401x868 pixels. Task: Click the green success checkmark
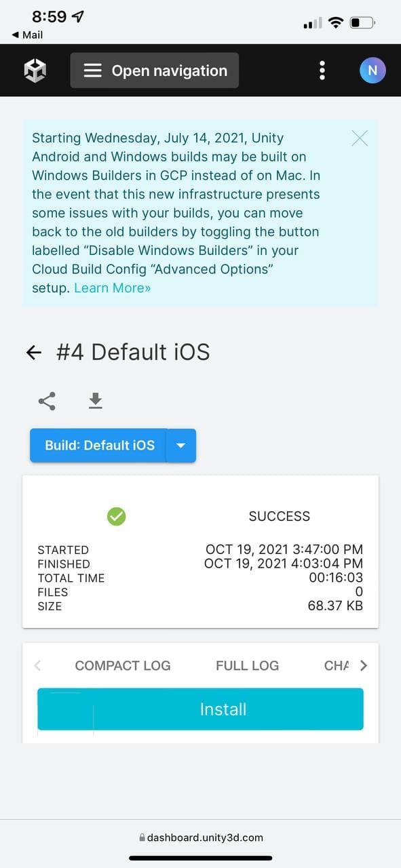[116, 516]
